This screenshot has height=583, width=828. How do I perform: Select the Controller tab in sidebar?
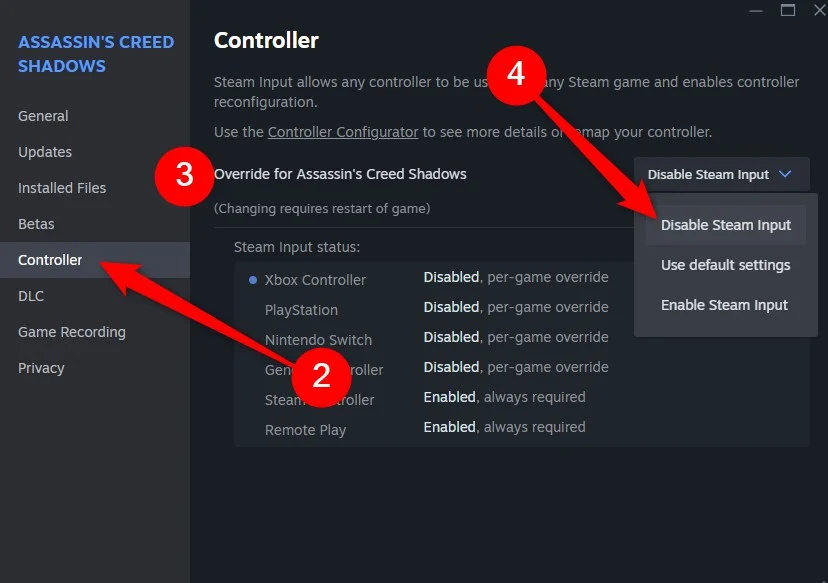pyautogui.click(x=50, y=260)
